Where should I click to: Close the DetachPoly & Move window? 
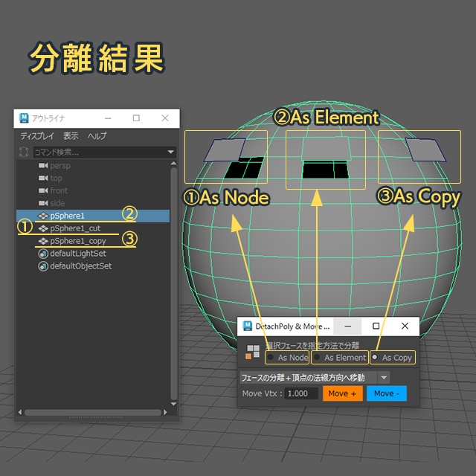405,326
